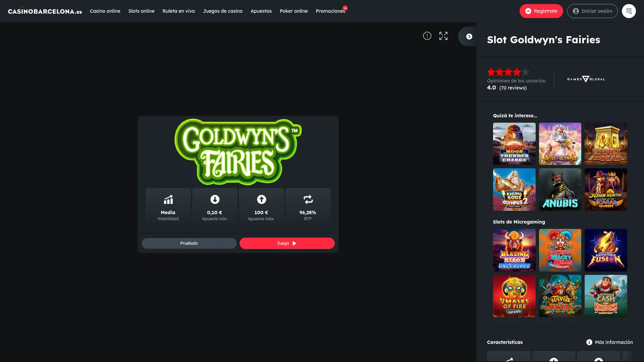Select Raging Gods Olympus 2 thumbnail
Image resolution: width=644 pixels, height=362 pixels.
click(x=514, y=189)
